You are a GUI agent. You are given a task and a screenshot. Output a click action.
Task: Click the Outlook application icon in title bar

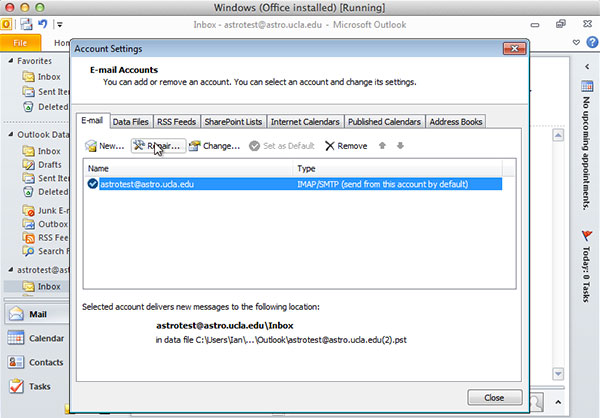click(6, 24)
